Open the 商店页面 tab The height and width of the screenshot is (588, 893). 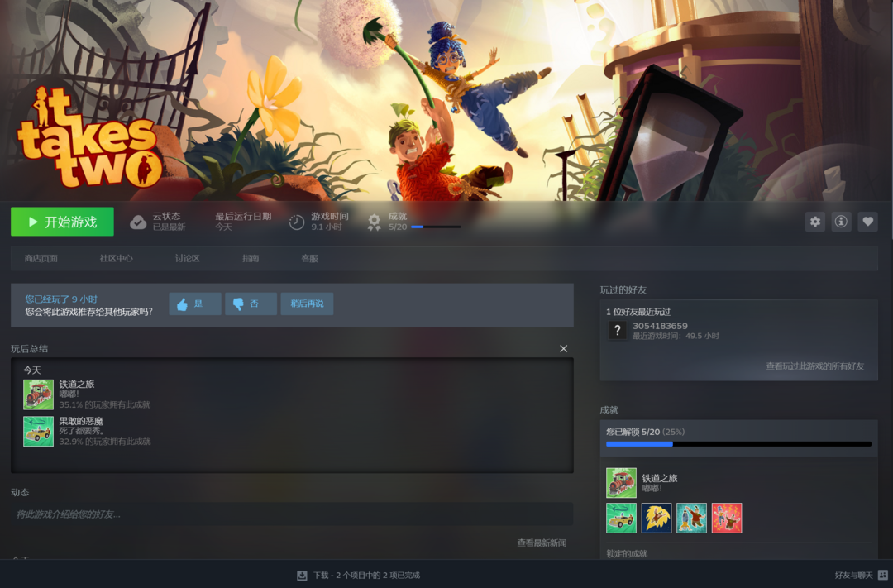click(41, 259)
